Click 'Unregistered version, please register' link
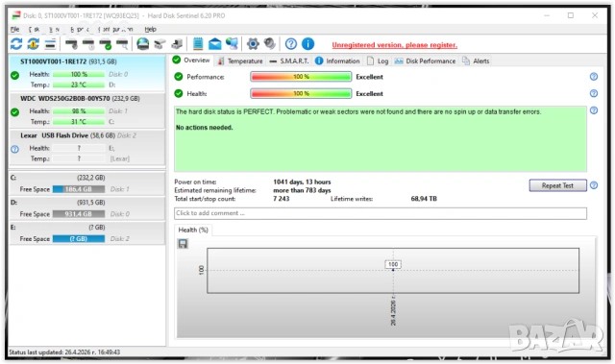 point(395,45)
